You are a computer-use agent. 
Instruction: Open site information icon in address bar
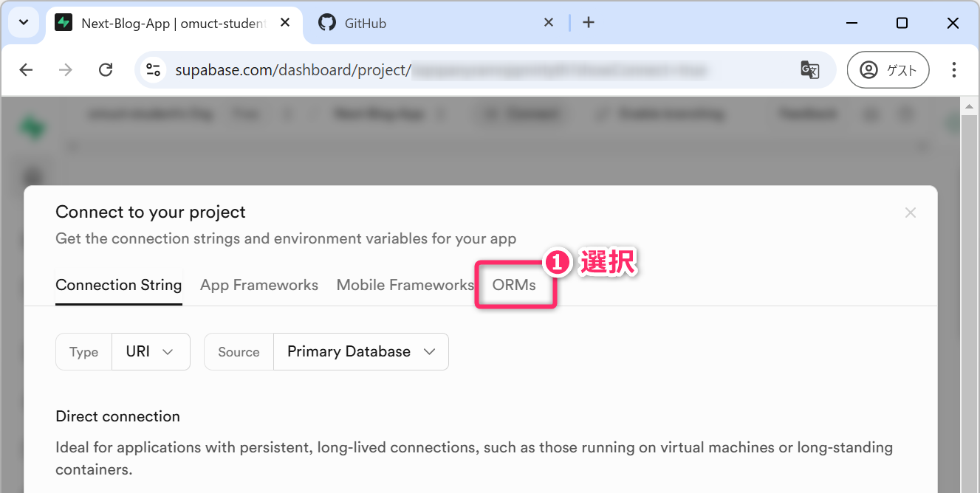pyautogui.click(x=154, y=70)
